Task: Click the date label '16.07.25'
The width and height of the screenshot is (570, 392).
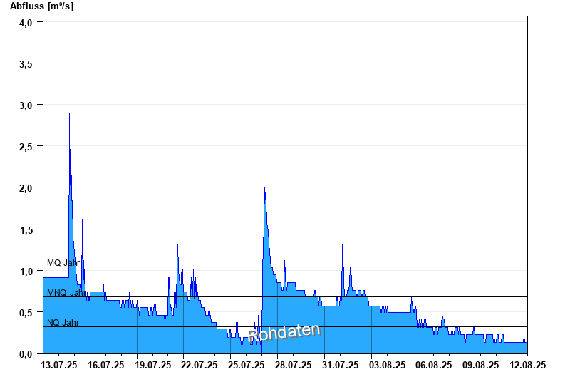Action: pyautogui.click(x=106, y=365)
